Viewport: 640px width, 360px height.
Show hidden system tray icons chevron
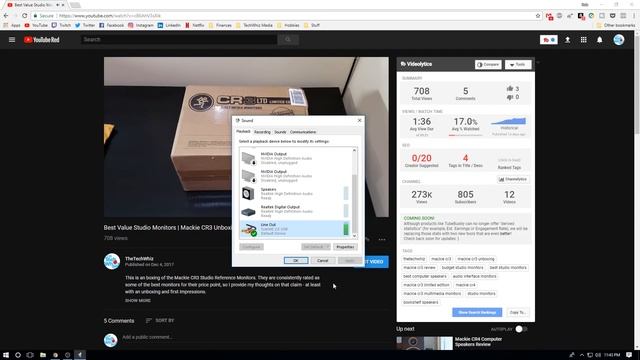tap(582, 355)
